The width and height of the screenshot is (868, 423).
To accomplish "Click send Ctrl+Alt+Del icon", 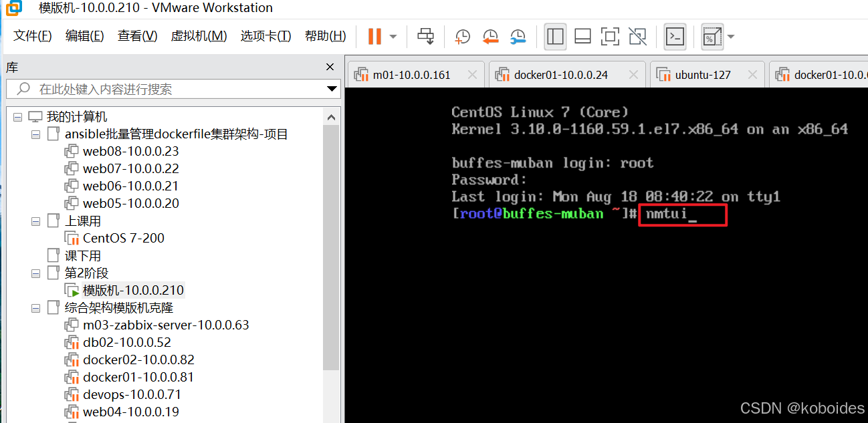I will [x=426, y=36].
